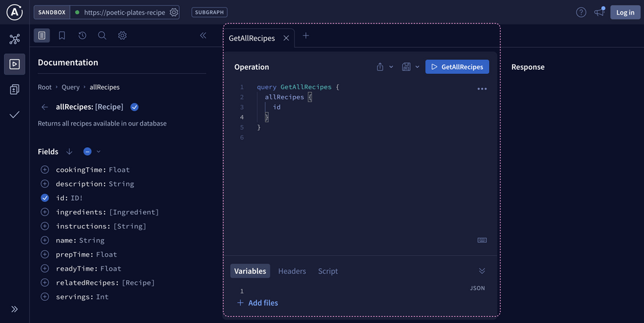Add the relatedRecipes field

coord(45,283)
